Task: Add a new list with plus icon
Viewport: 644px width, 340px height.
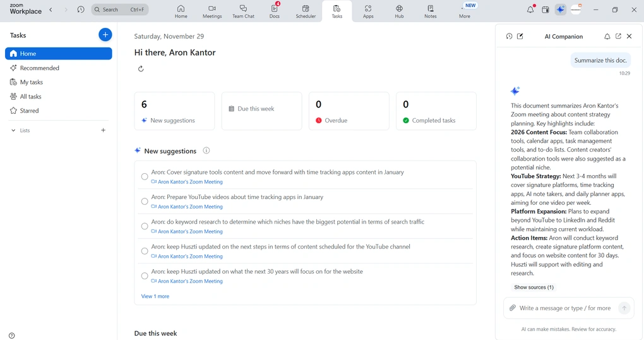Action: [x=103, y=130]
